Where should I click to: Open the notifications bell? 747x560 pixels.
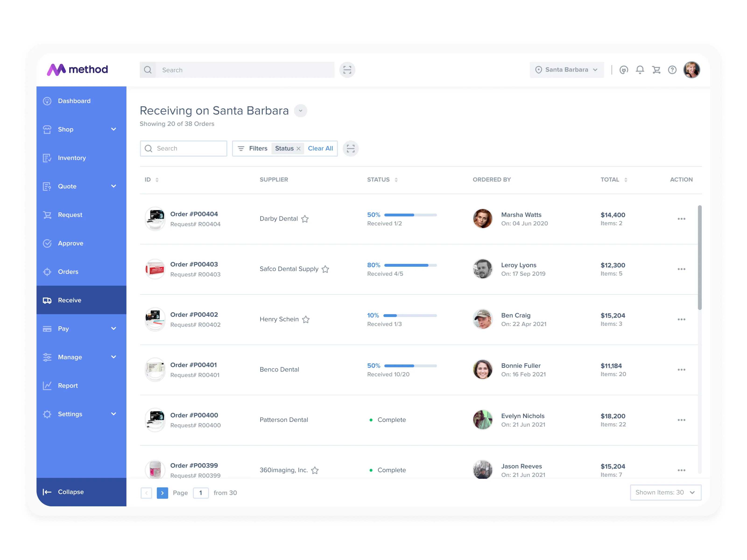pyautogui.click(x=640, y=70)
